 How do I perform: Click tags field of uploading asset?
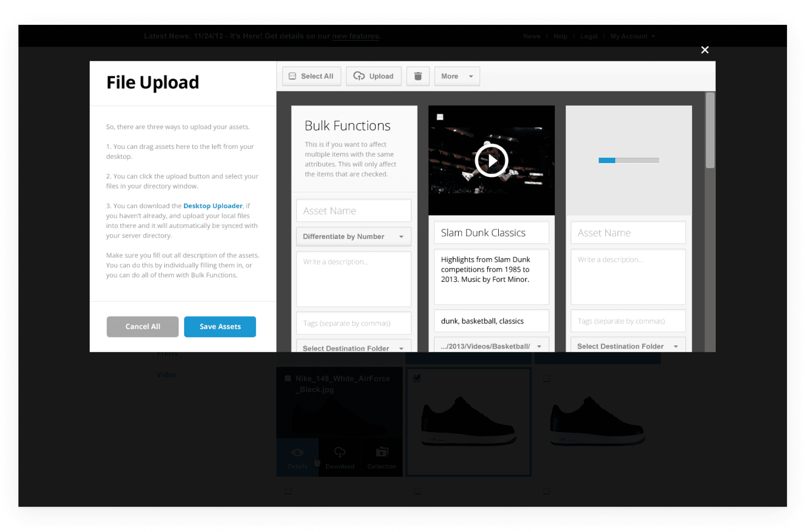click(628, 321)
